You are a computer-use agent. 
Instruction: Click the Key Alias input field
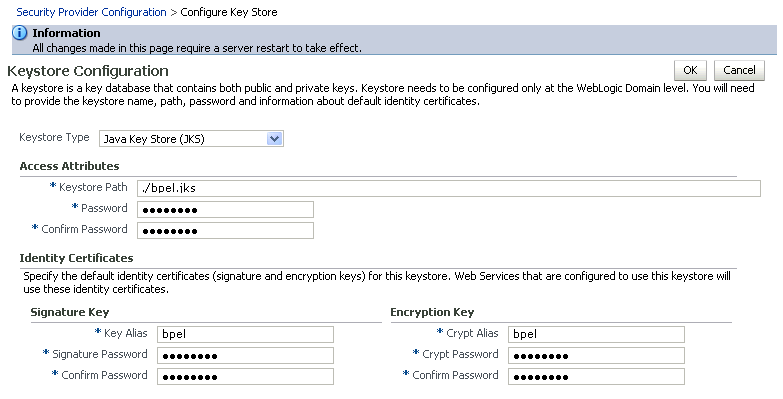[245, 334]
